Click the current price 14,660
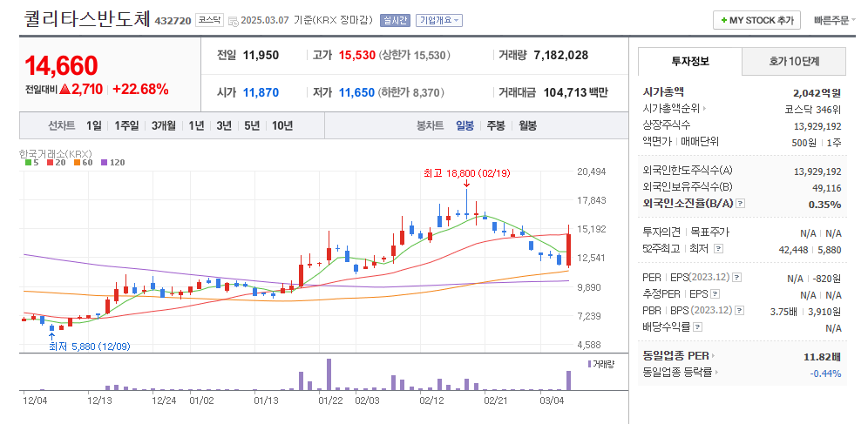The width and height of the screenshot is (868, 424). click(61, 66)
